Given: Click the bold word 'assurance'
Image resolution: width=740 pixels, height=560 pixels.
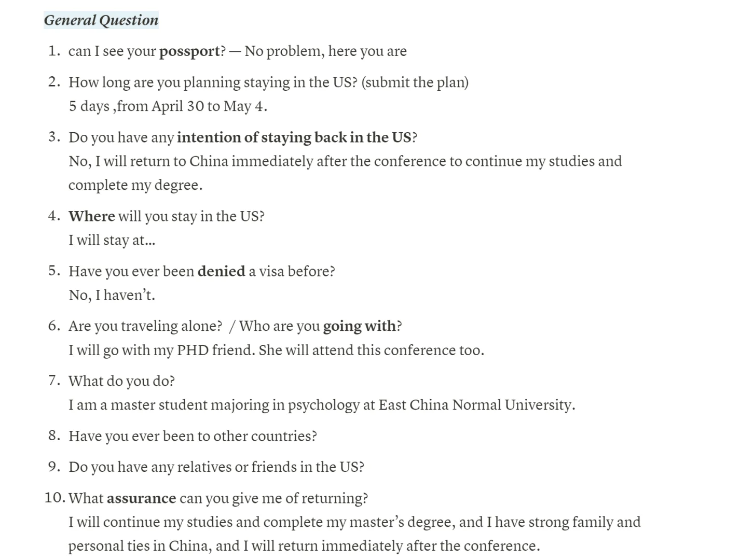Looking at the screenshot, I should [x=141, y=498].
